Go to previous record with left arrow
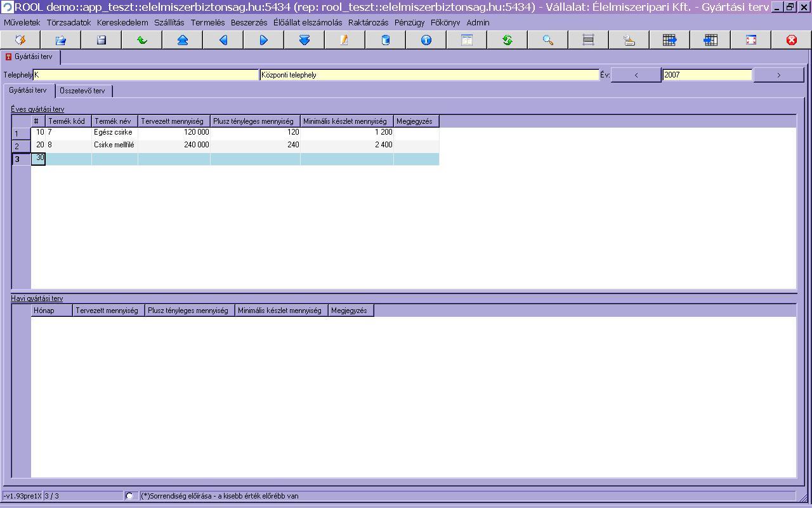The height and width of the screenshot is (508, 812). 223,40
